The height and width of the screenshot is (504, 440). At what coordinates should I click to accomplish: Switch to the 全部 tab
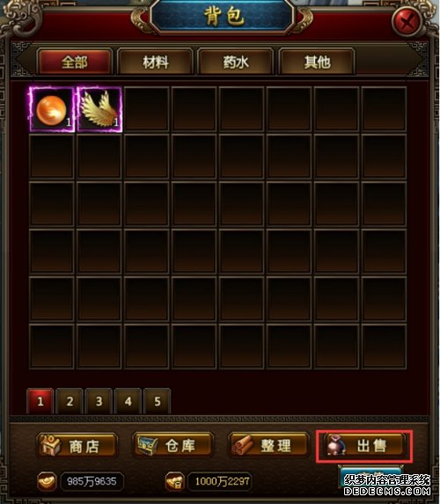pos(75,62)
